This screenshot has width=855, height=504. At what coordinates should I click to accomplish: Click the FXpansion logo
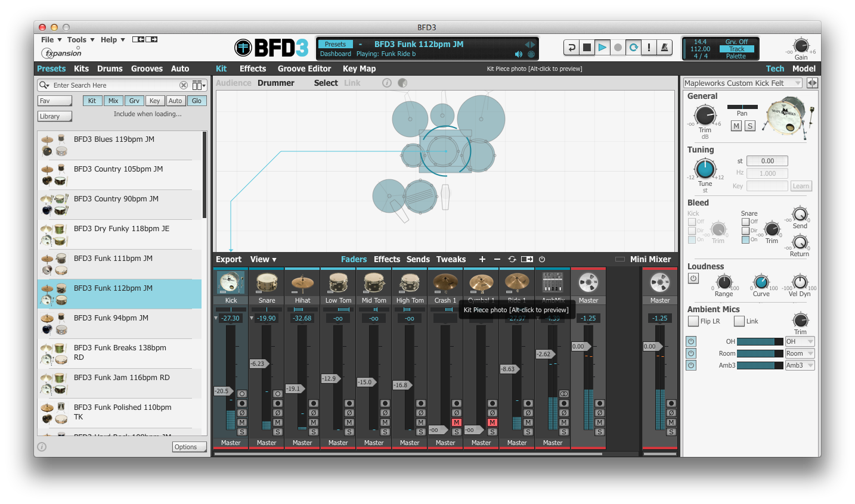(x=61, y=52)
